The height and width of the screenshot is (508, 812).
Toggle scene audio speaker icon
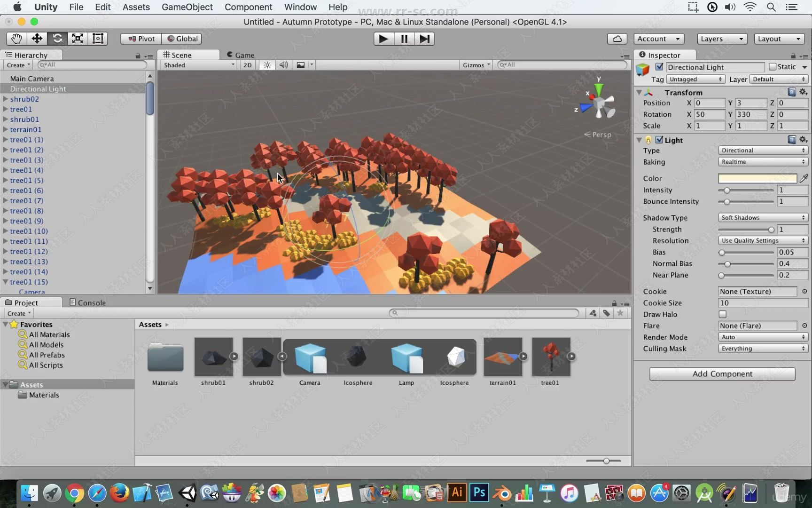pos(283,65)
